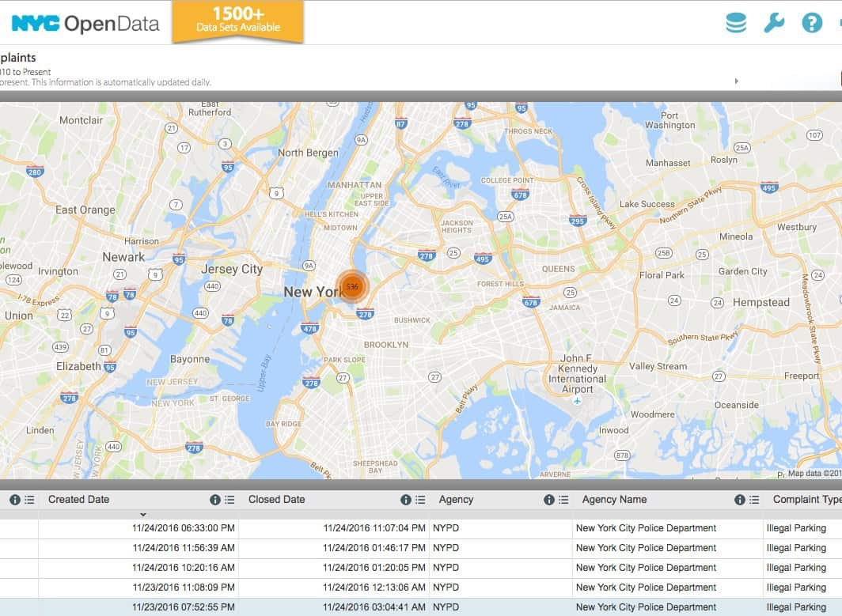Open the leftmost column menu icon
Viewport: 842px width, 616px height.
29,500
